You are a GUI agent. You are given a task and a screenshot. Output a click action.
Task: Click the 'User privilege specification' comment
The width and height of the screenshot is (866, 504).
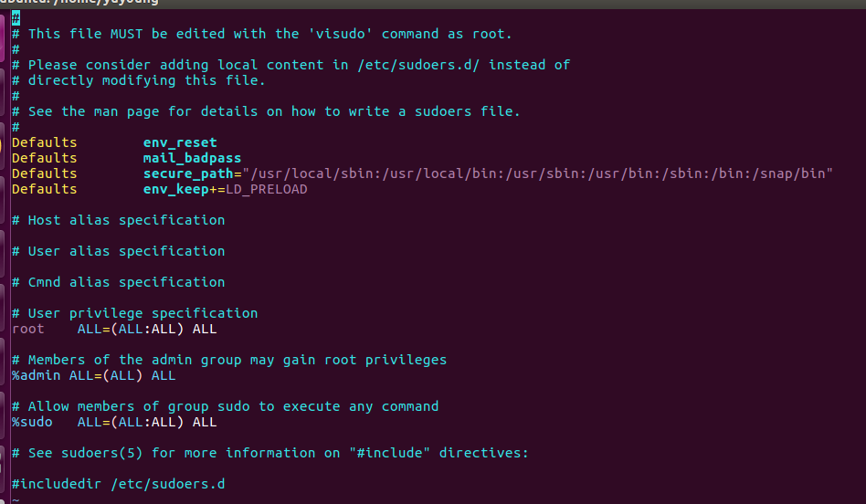(143, 313)
